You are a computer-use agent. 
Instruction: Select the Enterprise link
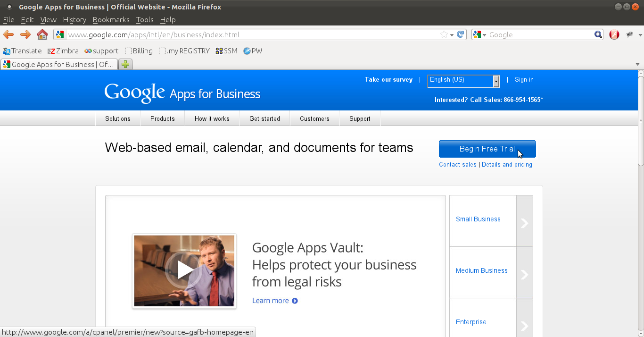(x=471, y=322)
